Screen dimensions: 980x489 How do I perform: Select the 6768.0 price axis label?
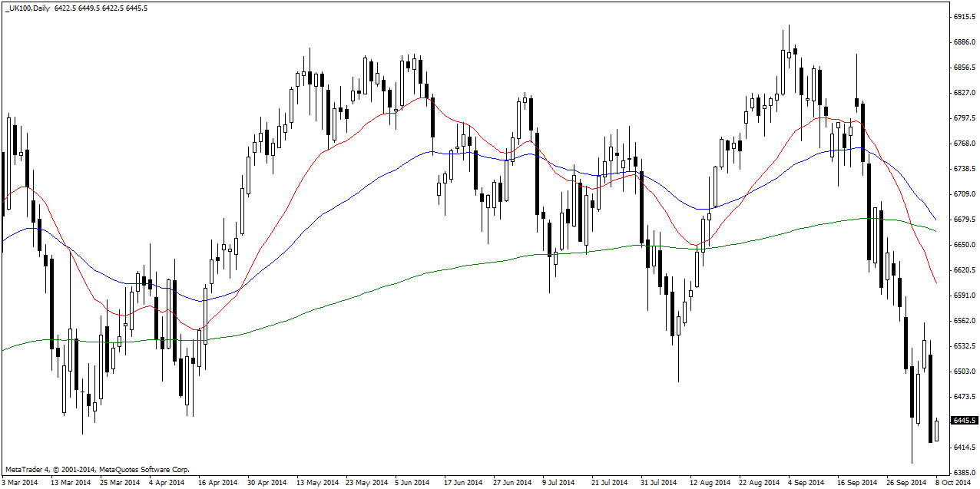[x=964, y=144]
